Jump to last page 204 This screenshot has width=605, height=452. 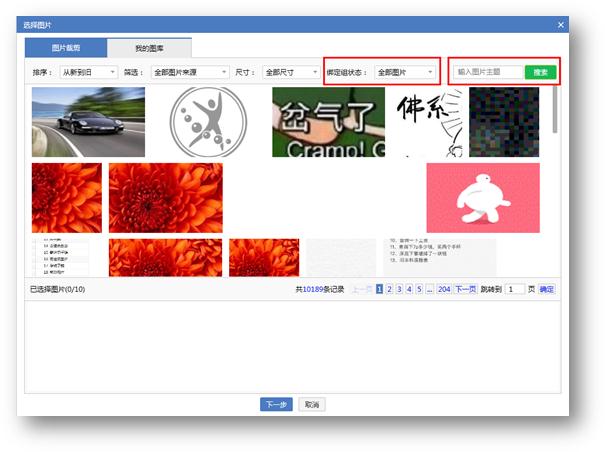coord(444,289)
